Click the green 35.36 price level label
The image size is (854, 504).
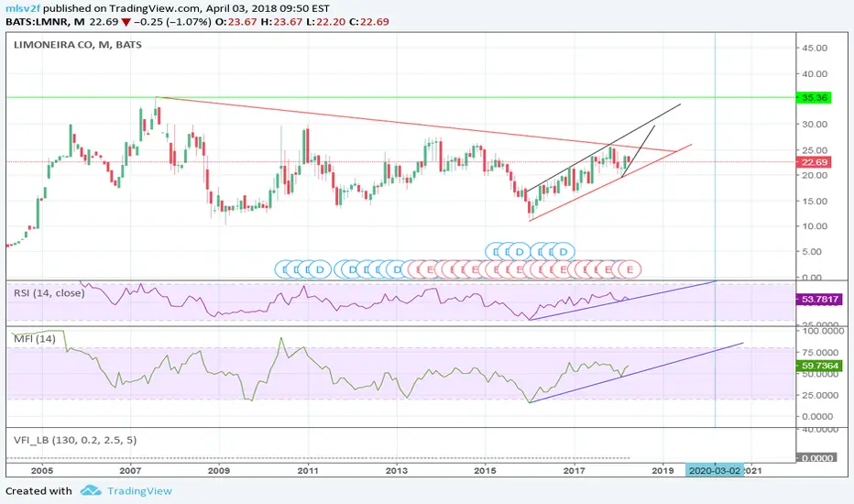(x=814, y=97)
